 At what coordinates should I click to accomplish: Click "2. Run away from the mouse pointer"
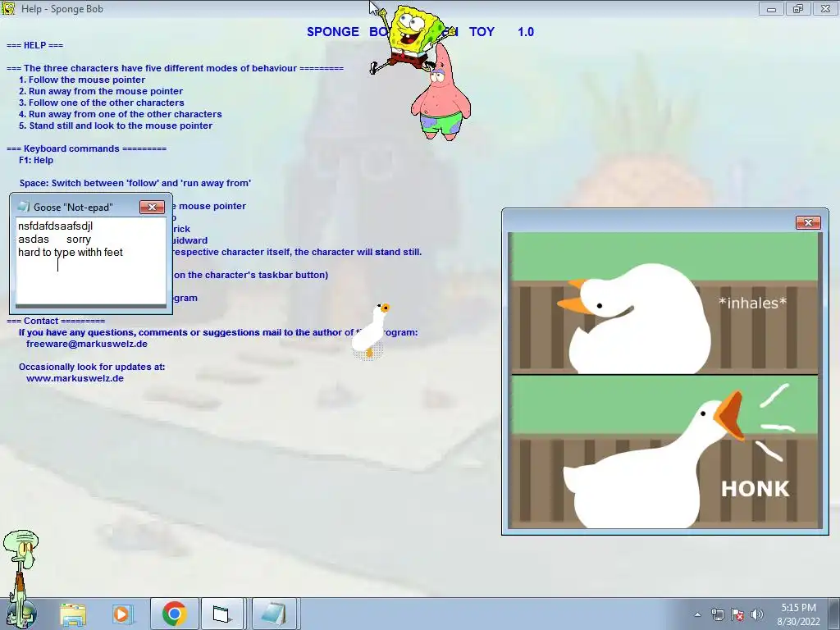101,91
